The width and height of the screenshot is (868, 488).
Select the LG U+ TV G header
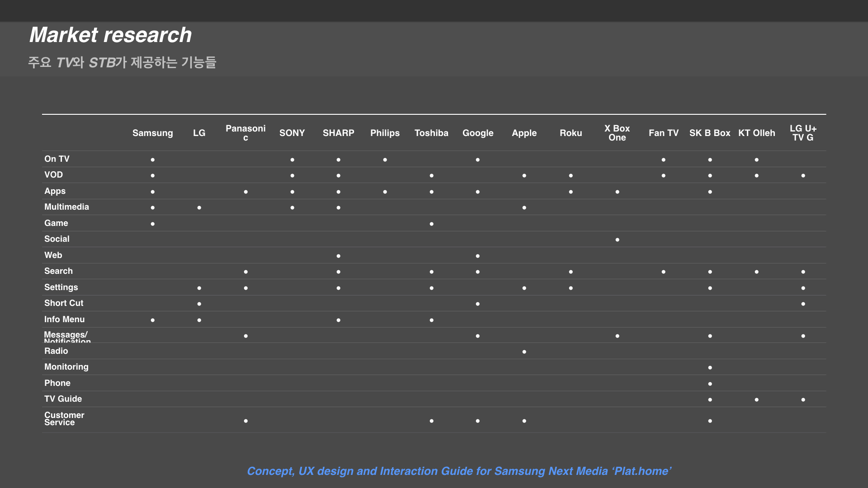pyautogui.click(x=803, y=133)
